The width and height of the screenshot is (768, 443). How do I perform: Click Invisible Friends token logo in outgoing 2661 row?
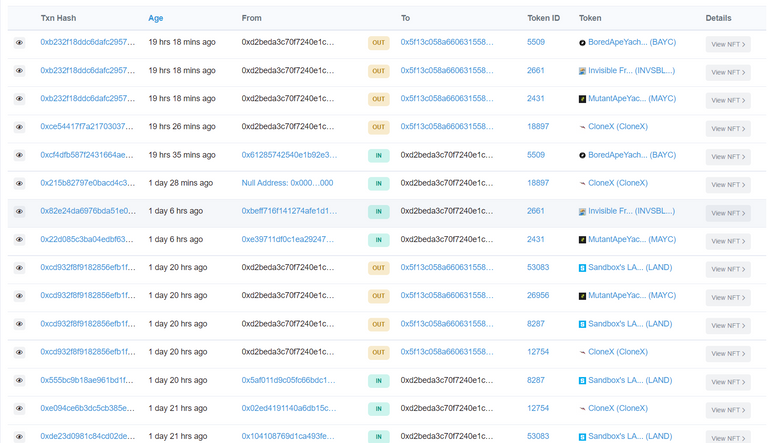pyautogui.click(x=582, y=71)
